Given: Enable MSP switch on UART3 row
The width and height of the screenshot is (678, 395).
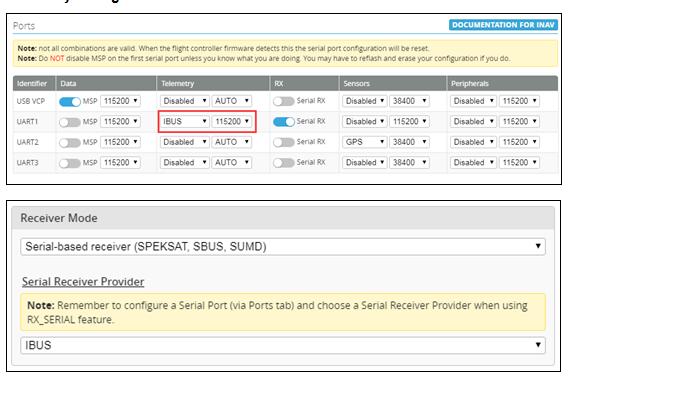Looking at the screenshot, I should tap(70, 163).
